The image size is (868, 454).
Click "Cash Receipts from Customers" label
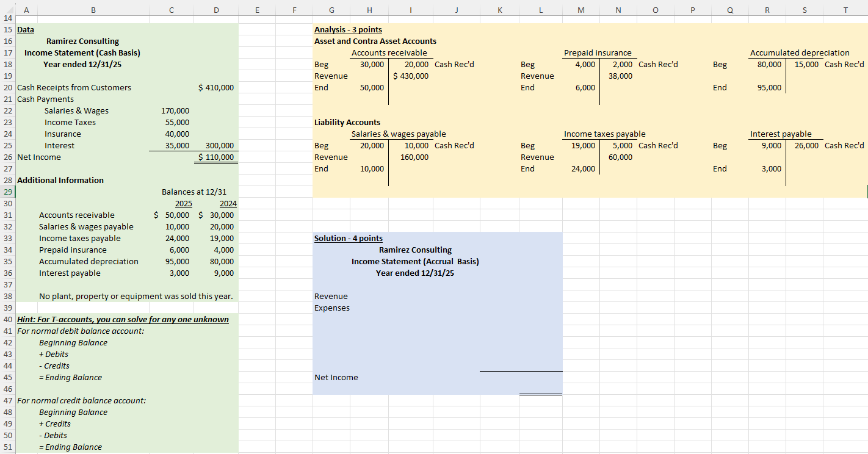point(74,87)
